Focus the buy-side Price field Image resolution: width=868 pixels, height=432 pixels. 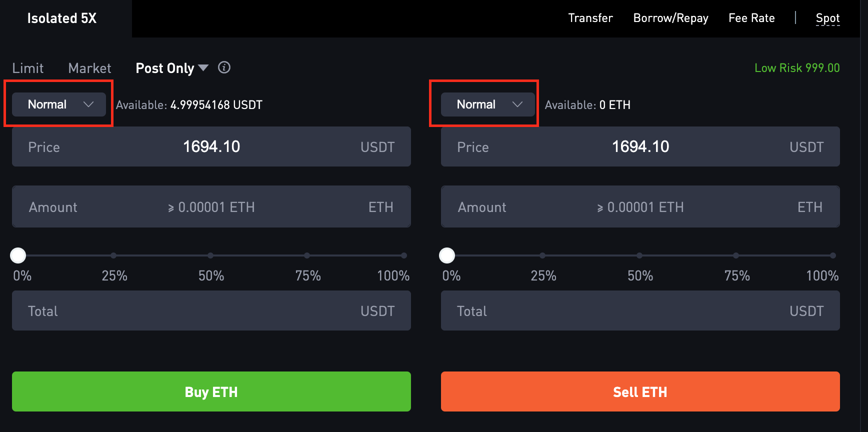click(x=211, y=146)
